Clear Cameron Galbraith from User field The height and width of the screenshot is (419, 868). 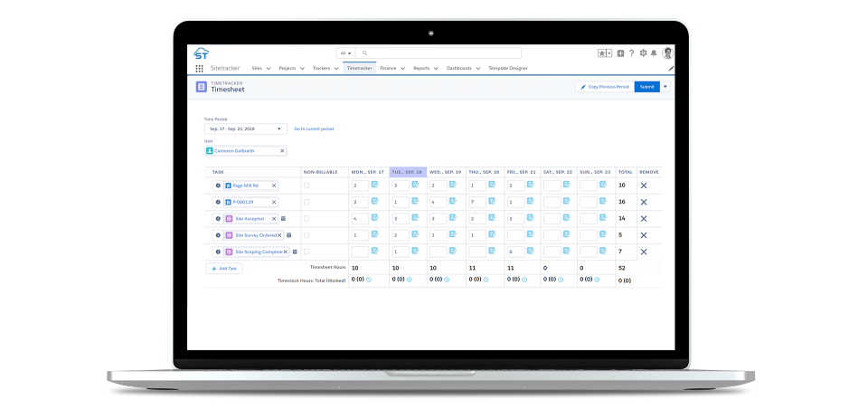click(x=282, y=151)
